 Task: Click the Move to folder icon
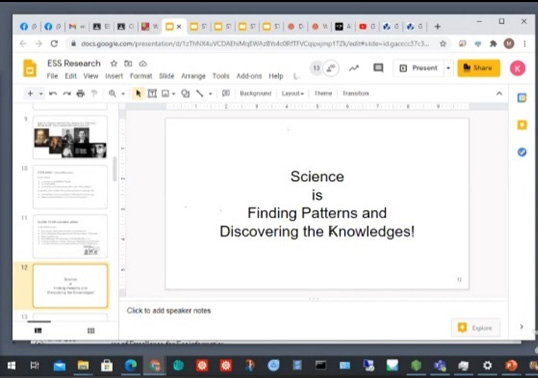[x=128, y=63]
